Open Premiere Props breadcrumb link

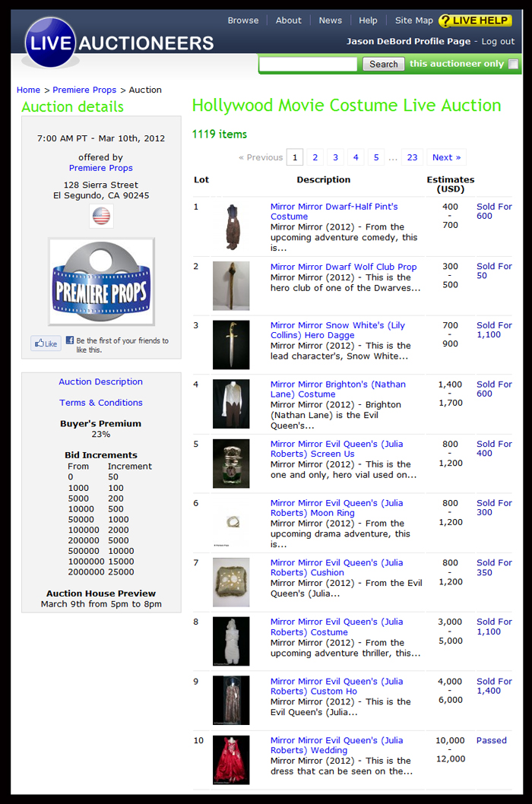tap(84, 90)
